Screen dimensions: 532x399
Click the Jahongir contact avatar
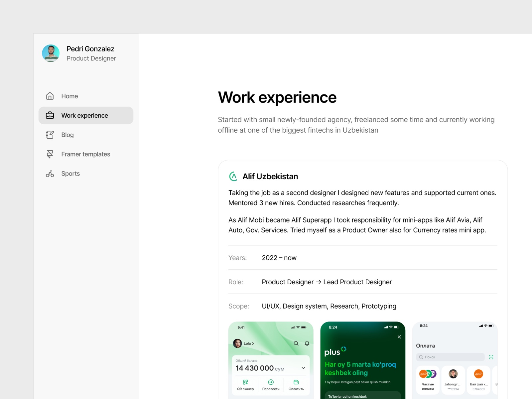453,374
